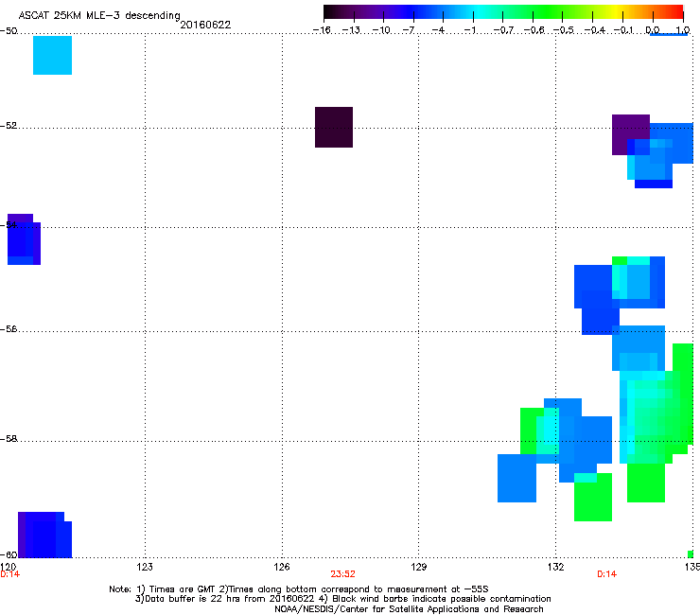The image size is (700, 615).
Task: Click the -0.7 color scale label
Action: tap(503, 30)
